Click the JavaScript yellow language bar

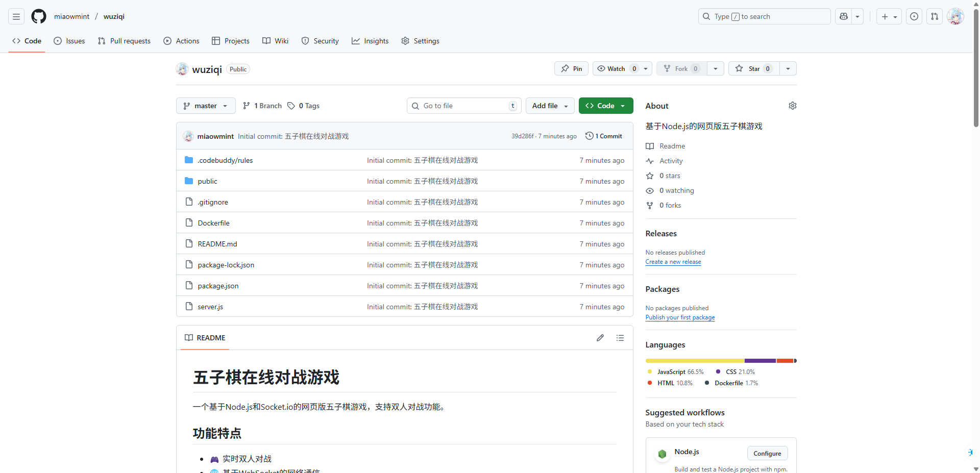[694, 361]
